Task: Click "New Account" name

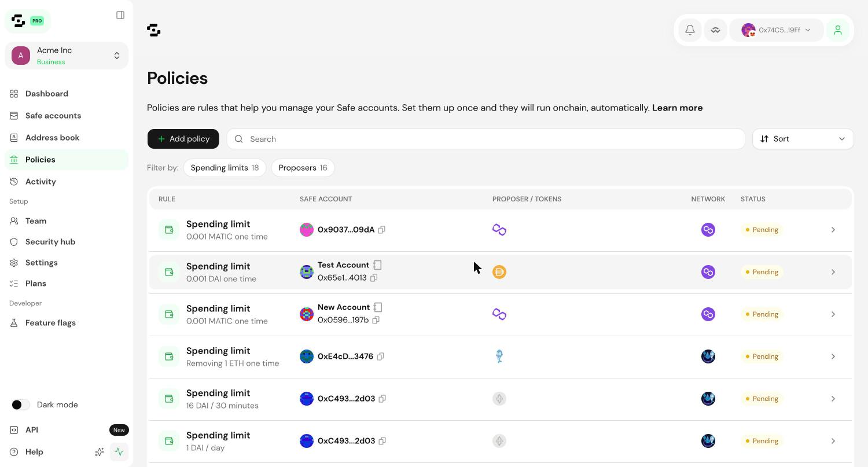Action: point(344,307)
